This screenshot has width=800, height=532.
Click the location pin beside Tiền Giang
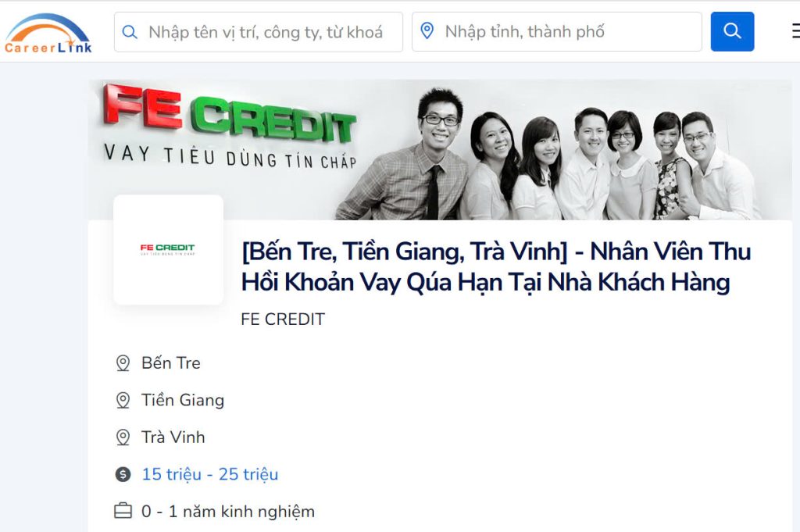pyautogui.click(x=123, y=401)
